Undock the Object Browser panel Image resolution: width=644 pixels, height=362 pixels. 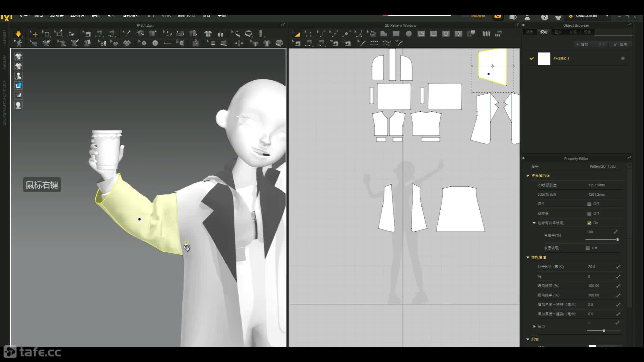click(629, 25)
